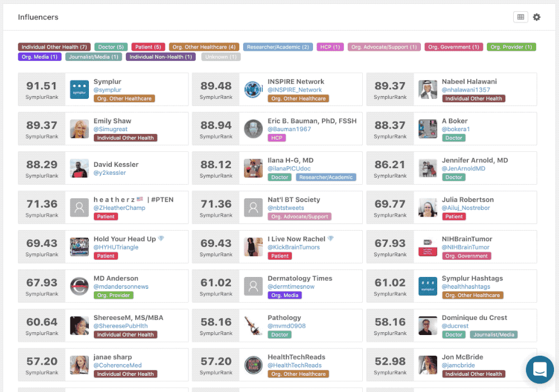Open the @JenArnoldMD handle link
The image size is (559, 392).
point(463,169)
